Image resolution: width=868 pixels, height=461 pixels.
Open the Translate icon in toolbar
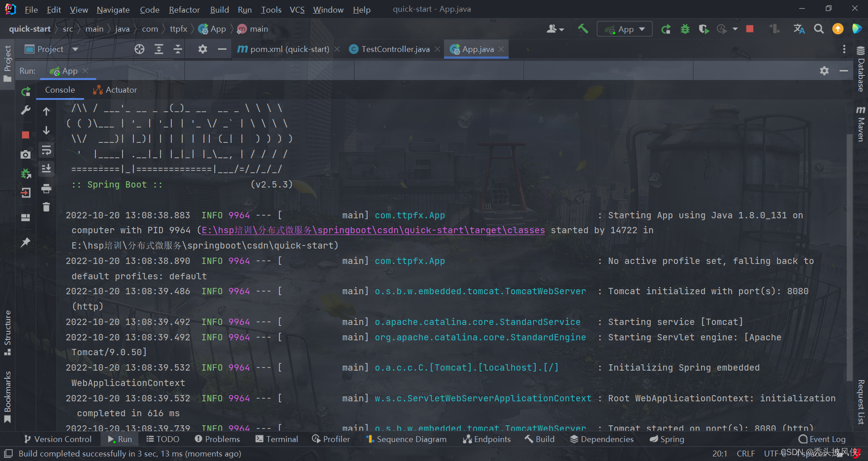pyautogui.click(x=799, y=29)
